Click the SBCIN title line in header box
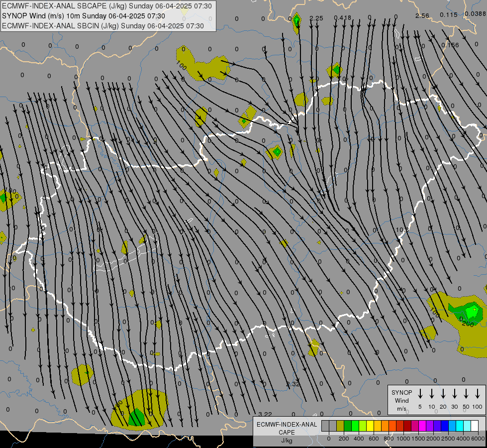This screenshot has width=487, height=448. [103, 26]
